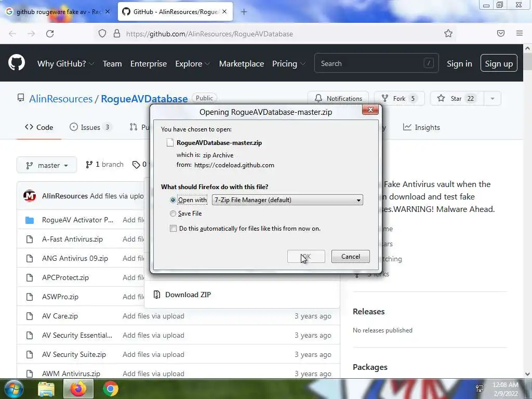Open File Explorer from the taskbar
Viewport: 532px width, 399px height.
pyautogui.click(x=46, y=389)
